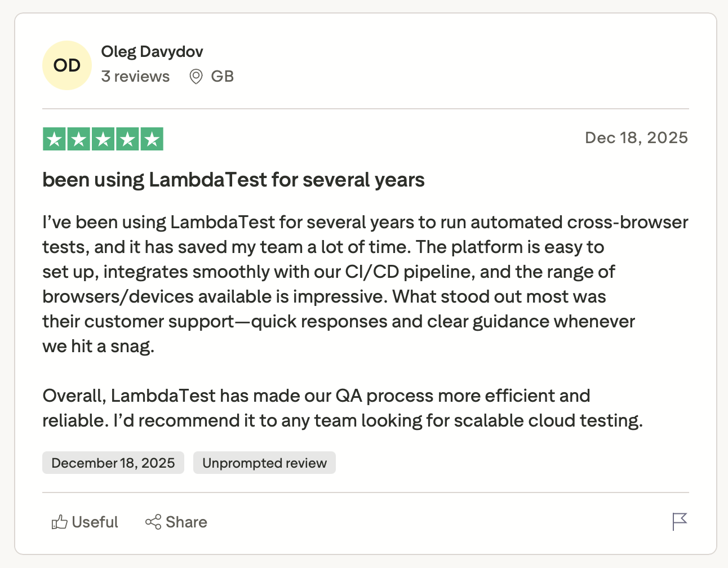
Task: Open the "been using LambdaTest for several years" title
Action: coord(233,180)
